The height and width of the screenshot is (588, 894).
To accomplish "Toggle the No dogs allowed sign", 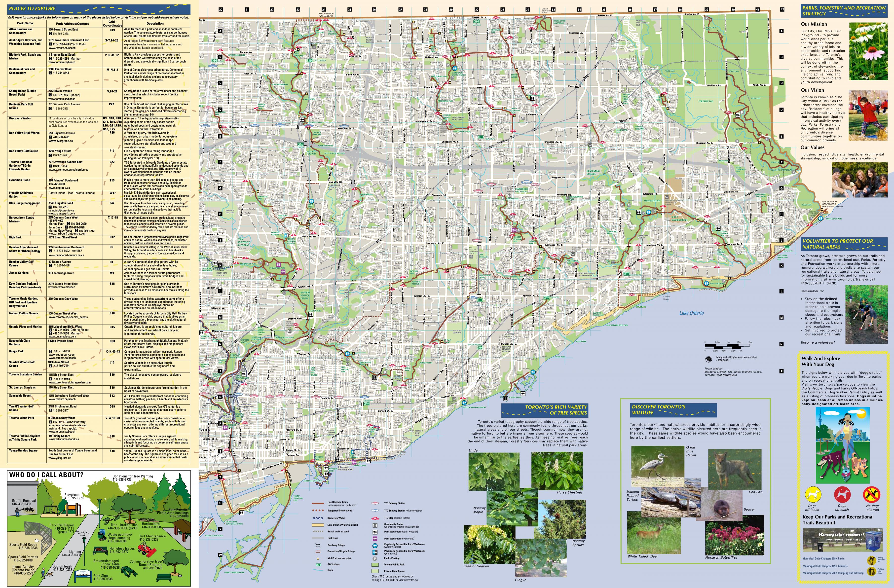I will pyautogui.click(x=872, y=494).
